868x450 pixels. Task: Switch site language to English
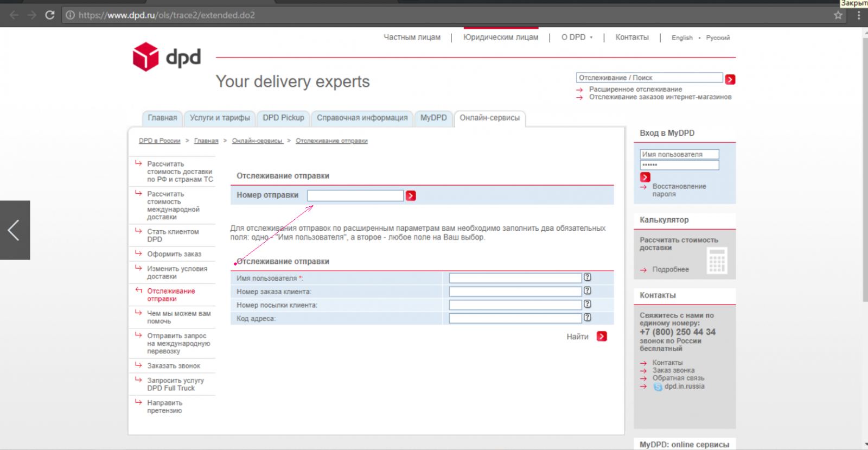682,38
